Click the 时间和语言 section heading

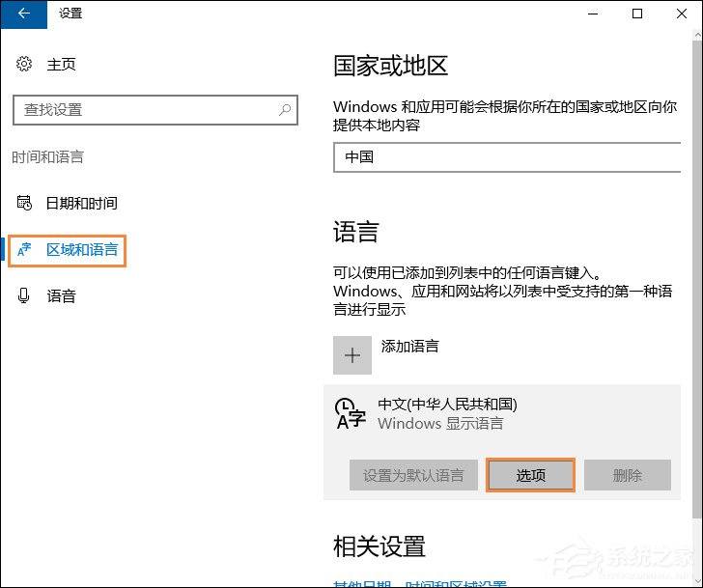(x=47, y=156)
